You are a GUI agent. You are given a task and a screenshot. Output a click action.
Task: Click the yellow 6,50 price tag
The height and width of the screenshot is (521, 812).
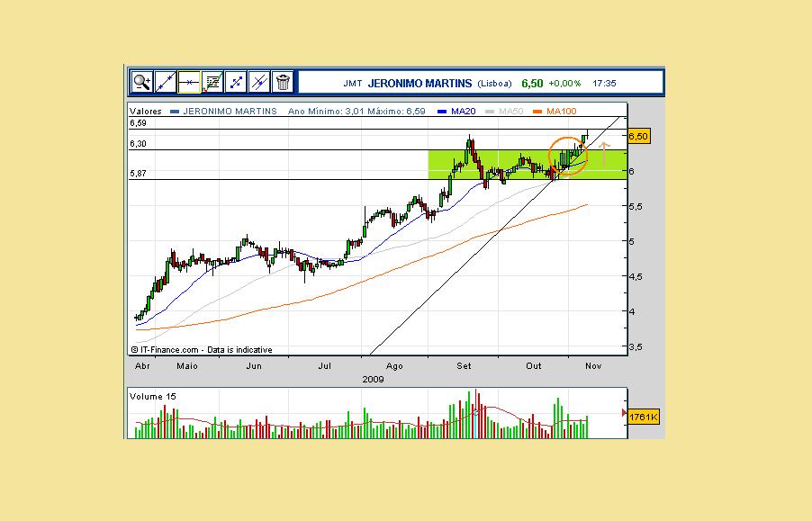click(x=638, y=136)
